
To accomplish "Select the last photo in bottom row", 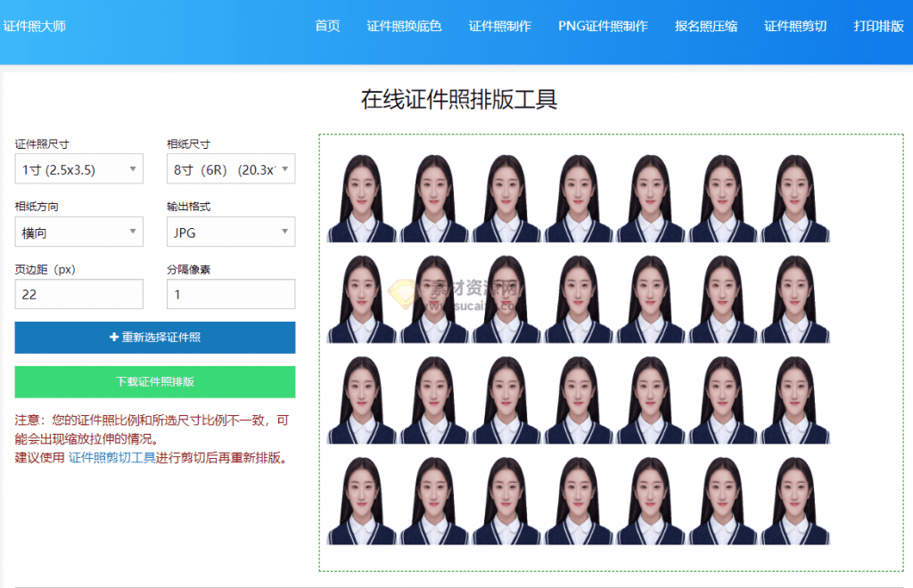I will (796, 501).
